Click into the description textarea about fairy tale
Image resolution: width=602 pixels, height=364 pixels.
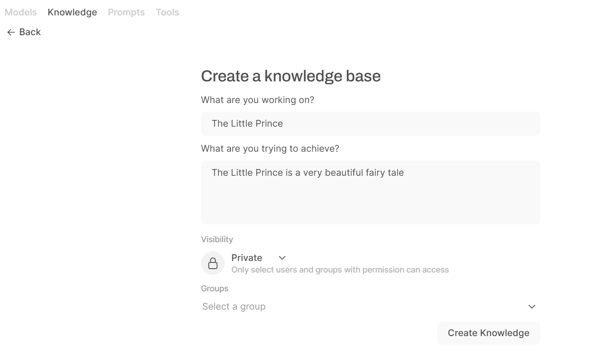click(x=370, y=193)
